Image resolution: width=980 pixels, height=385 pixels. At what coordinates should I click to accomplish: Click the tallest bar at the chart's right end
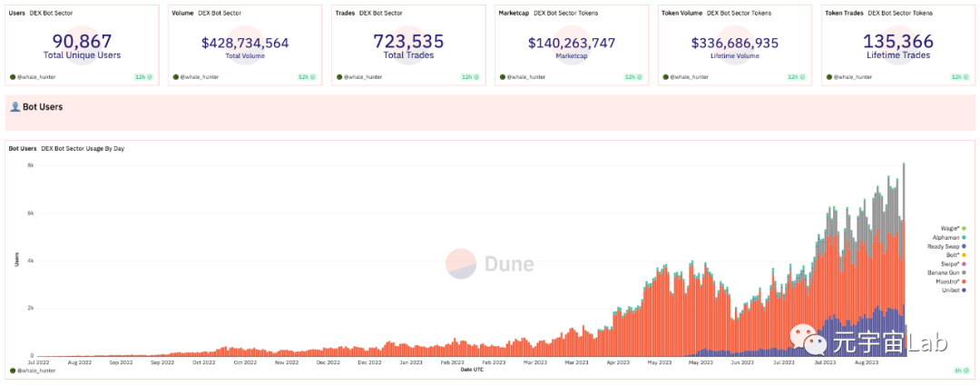coord(903,260)
